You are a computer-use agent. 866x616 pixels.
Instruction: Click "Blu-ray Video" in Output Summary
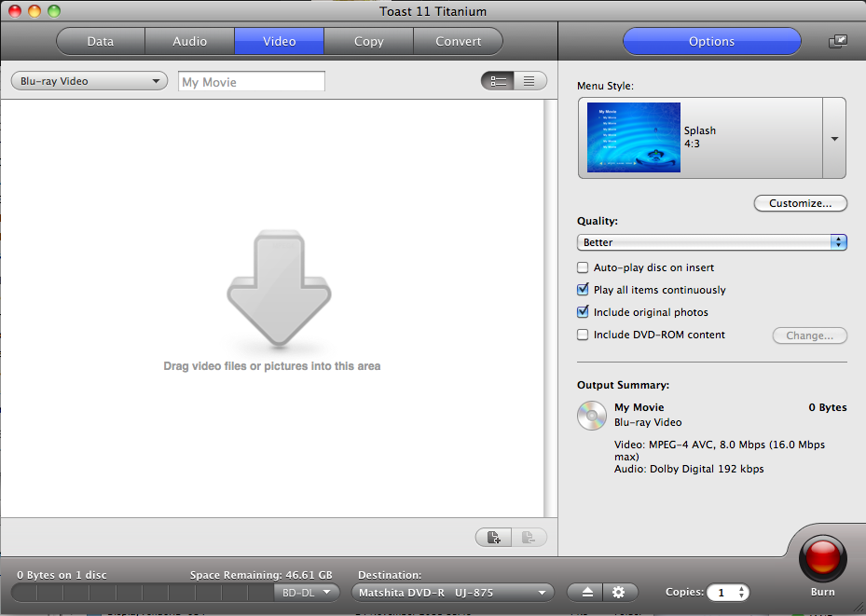click(x=648, y=422)
